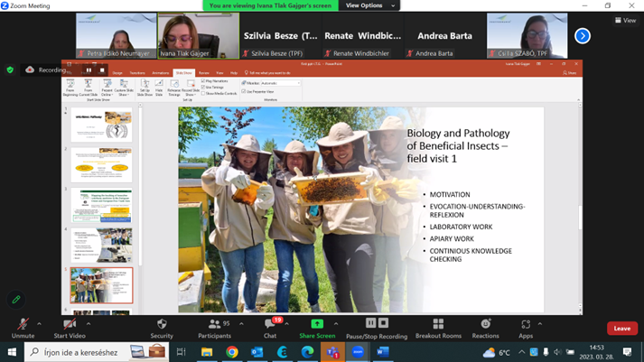Expand audio options arrow next to Unmute
Screen dimensions: 644x362
click(39, 323)
